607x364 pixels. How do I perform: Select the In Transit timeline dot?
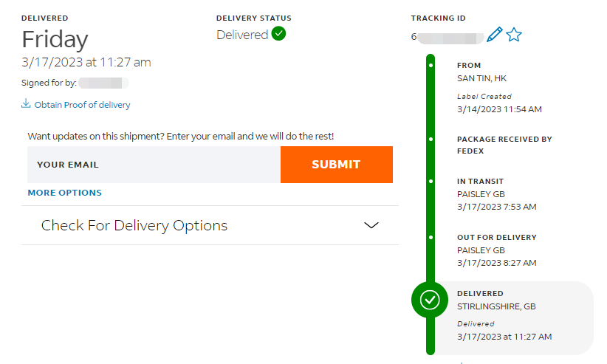431,181
